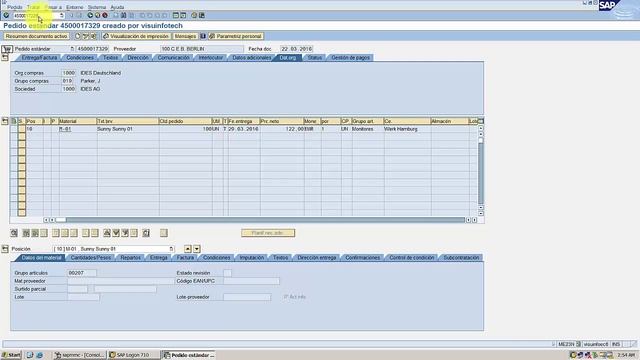Screen dimensions: 640x360
Task: Toggle the Estado revisión field box
Action: pos(227,273)
